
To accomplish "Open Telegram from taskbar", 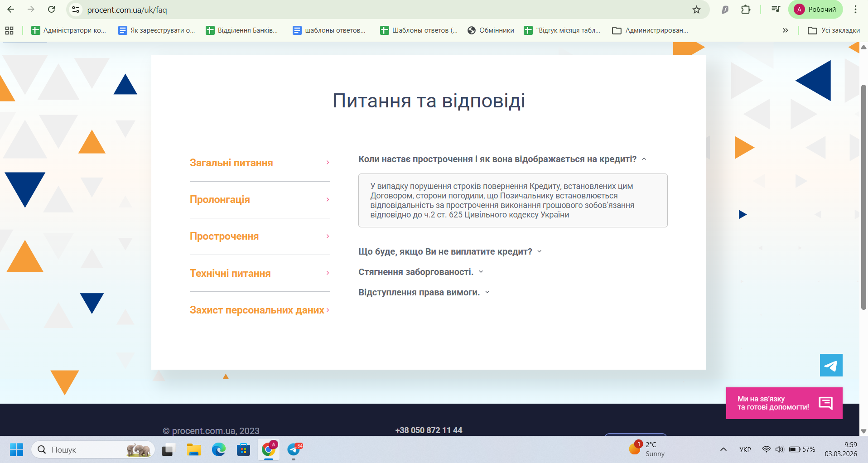I will click(294, 449).
